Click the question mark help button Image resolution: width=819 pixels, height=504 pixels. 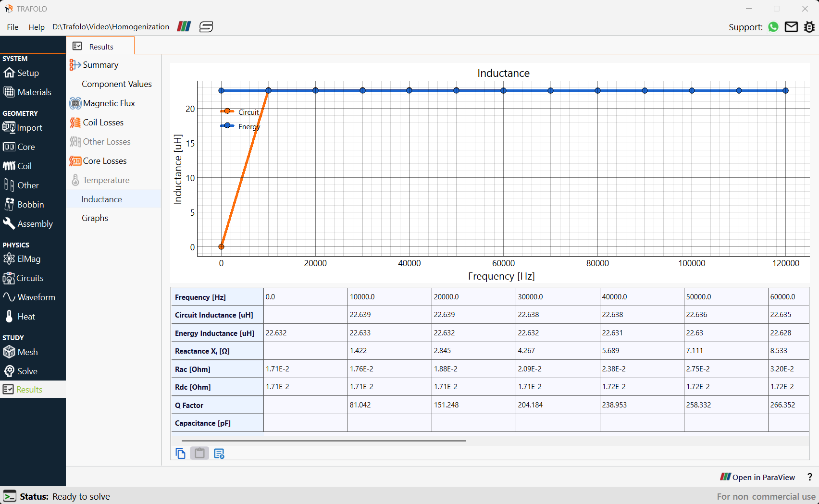point(810,477)
